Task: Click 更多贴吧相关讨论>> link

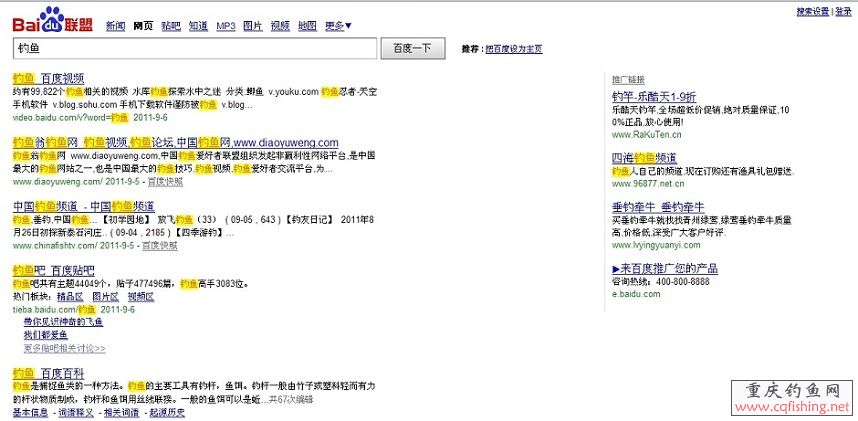Action: click(x=65, y=348)
